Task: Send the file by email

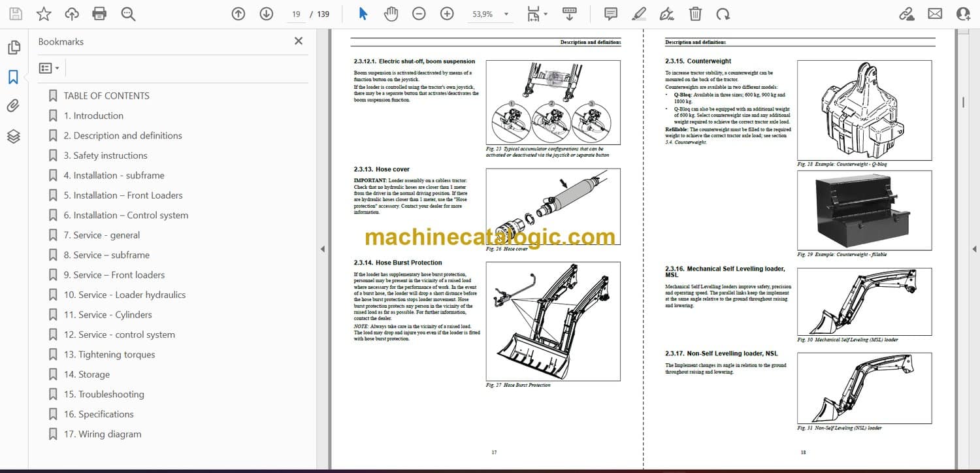Action: pyautogui.click(x=935, y=14)
